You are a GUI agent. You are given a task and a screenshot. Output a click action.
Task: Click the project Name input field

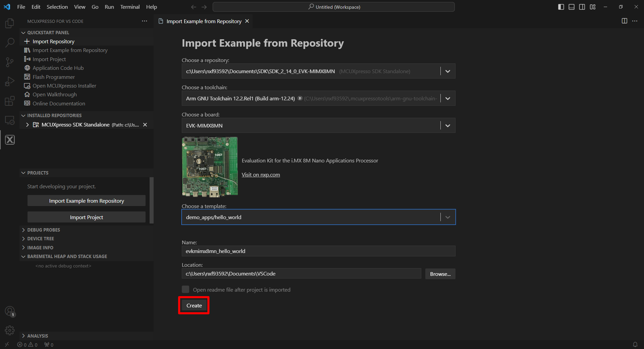[x=318, y=251]
